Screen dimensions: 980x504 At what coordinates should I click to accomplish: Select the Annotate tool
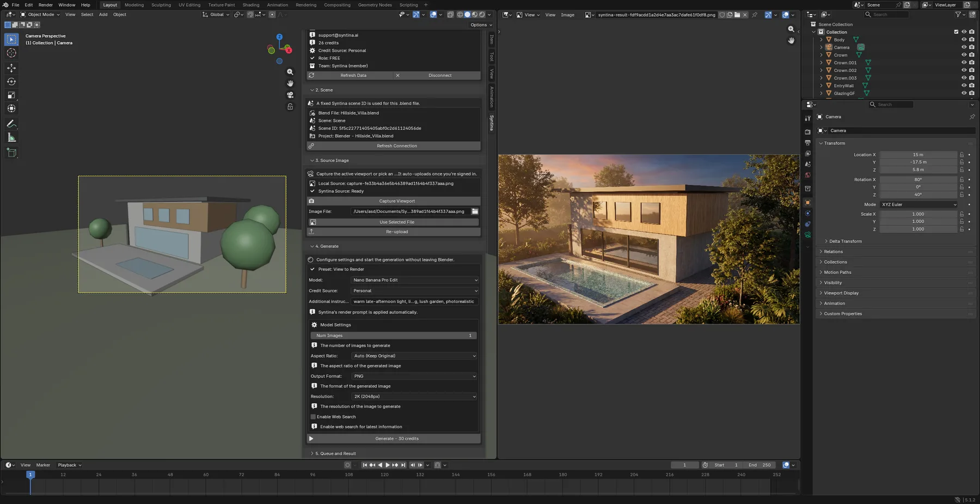point(11,124)
